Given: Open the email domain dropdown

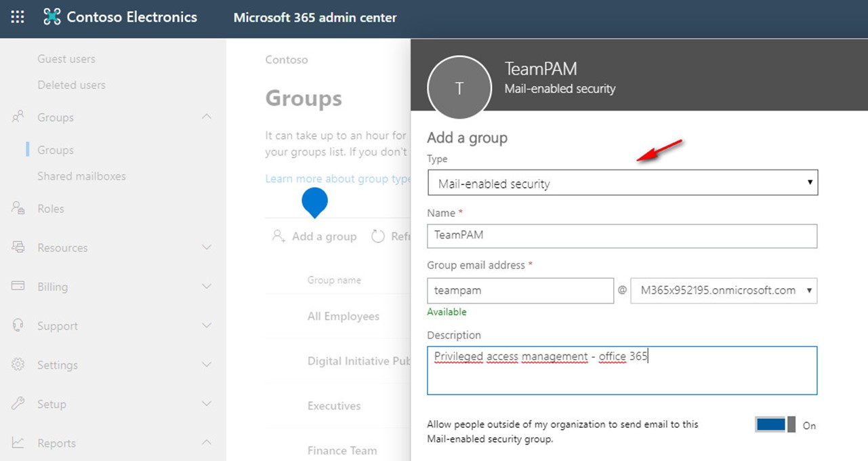Looking at the screenshot, I should [724, 290].
